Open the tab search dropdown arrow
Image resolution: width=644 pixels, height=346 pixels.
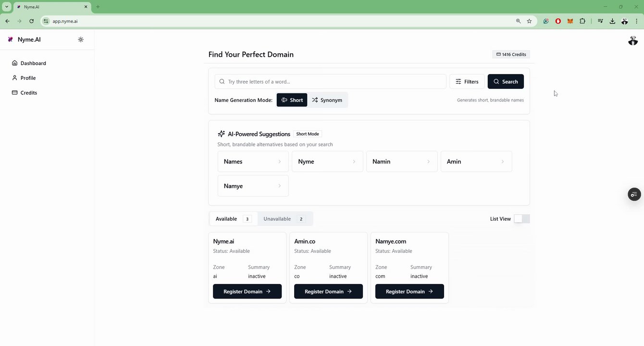7,7
